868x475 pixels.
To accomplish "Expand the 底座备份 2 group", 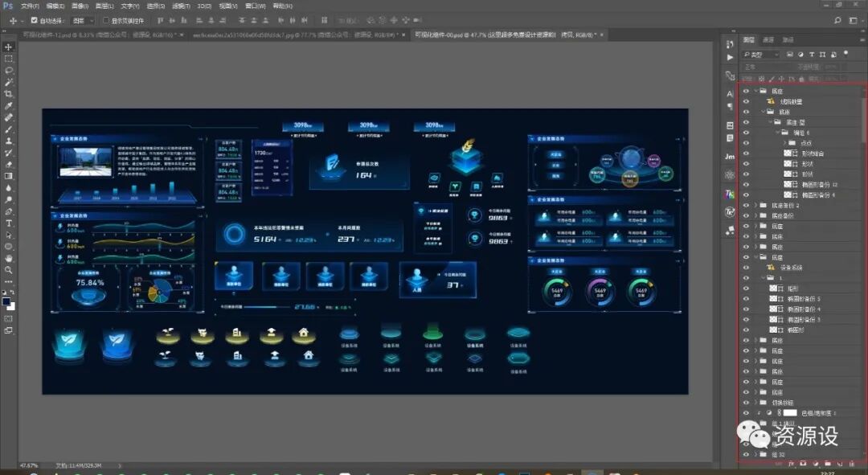I will (x=756, y=206).
